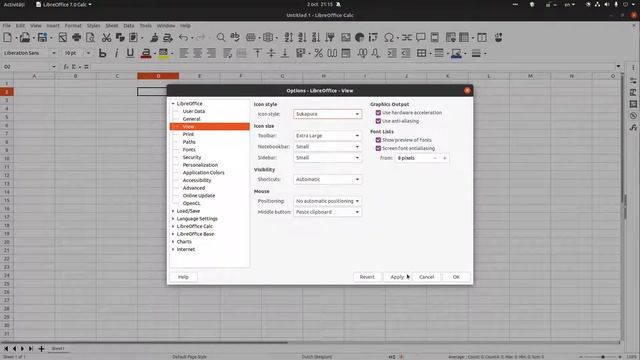Toggle Bold formatting in Calc toolbar
The width and height of the screenshot is (640, 360).
tap(102, 53)
